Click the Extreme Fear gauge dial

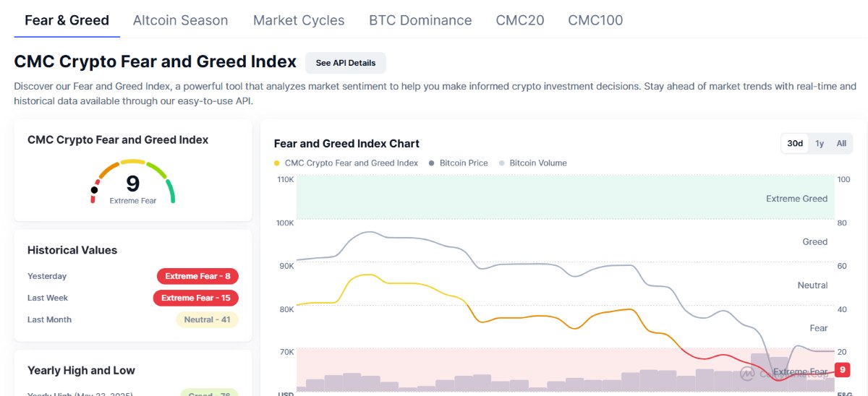click(133, 182)
